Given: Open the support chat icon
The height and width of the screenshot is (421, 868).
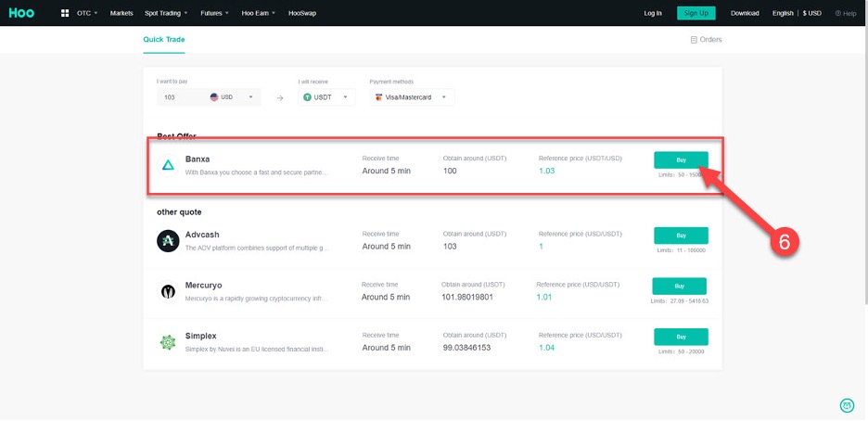Looking at the screenshot, I should click(x=846, y=405).
